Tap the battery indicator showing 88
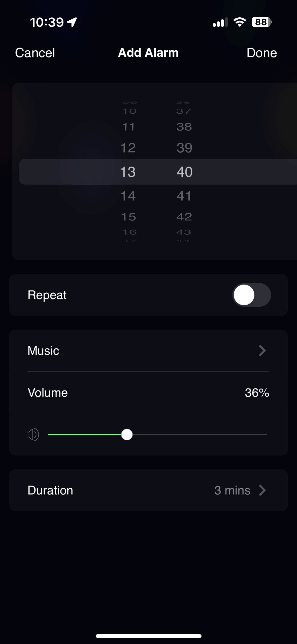The height and width of the screenshot is (644, 297). click(262, 22)
